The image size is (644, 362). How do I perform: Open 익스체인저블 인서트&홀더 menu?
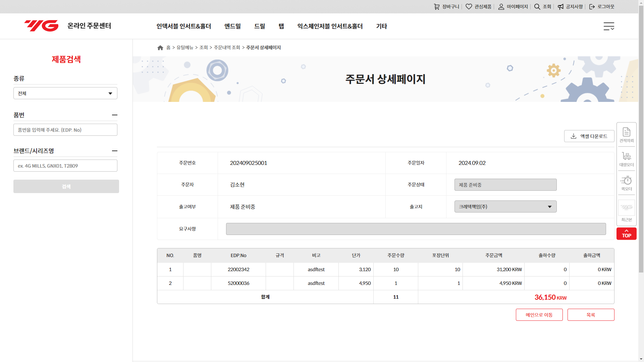[x=330, y=26]
